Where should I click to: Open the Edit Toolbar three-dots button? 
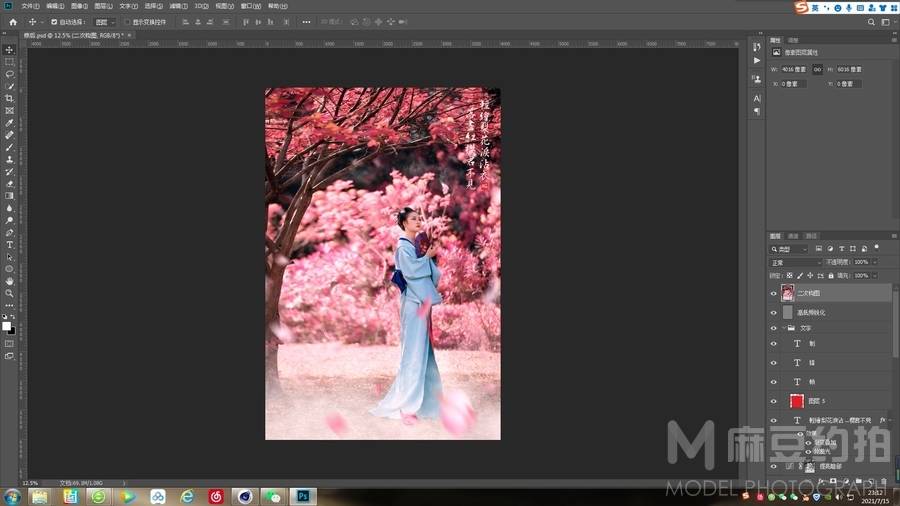tap(9, 305)
